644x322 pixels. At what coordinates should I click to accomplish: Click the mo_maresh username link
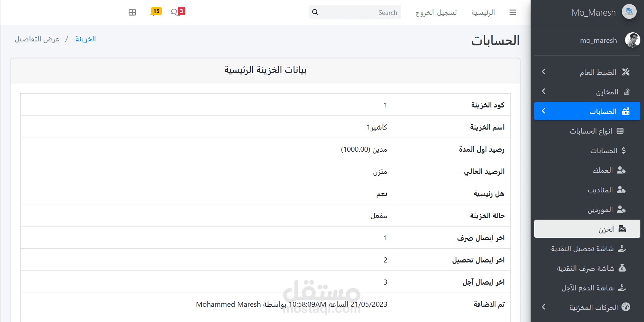(x=599, y=40)
